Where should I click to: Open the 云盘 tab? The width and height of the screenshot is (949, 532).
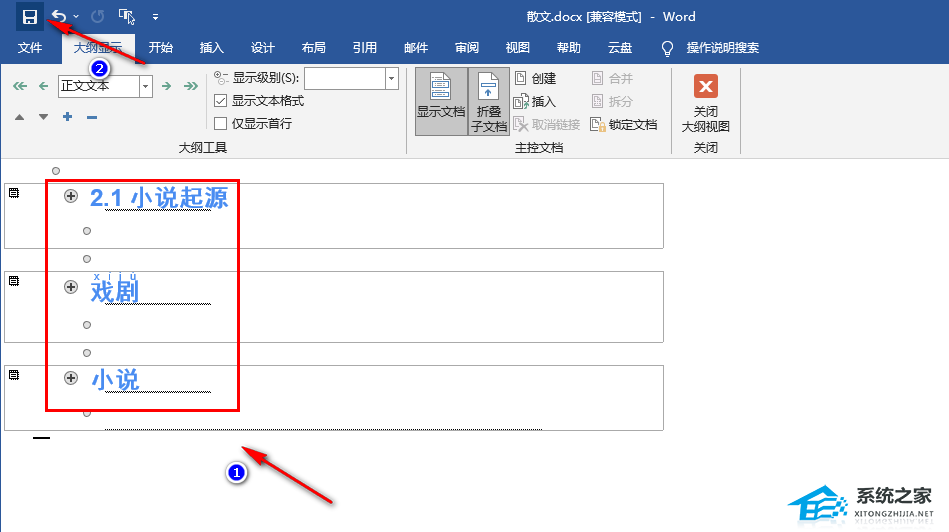pyautogui.click(x=620, y=48)
